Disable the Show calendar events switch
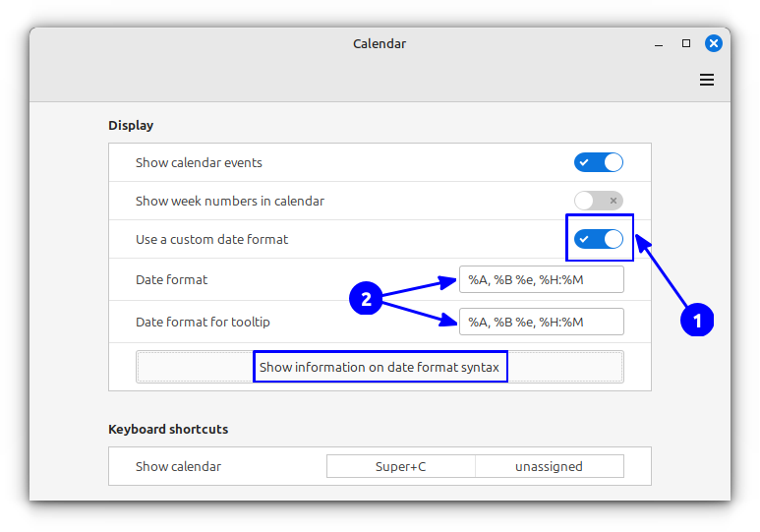Image resolution: width=760 pixels, height=532 pixels. [598, 162]
